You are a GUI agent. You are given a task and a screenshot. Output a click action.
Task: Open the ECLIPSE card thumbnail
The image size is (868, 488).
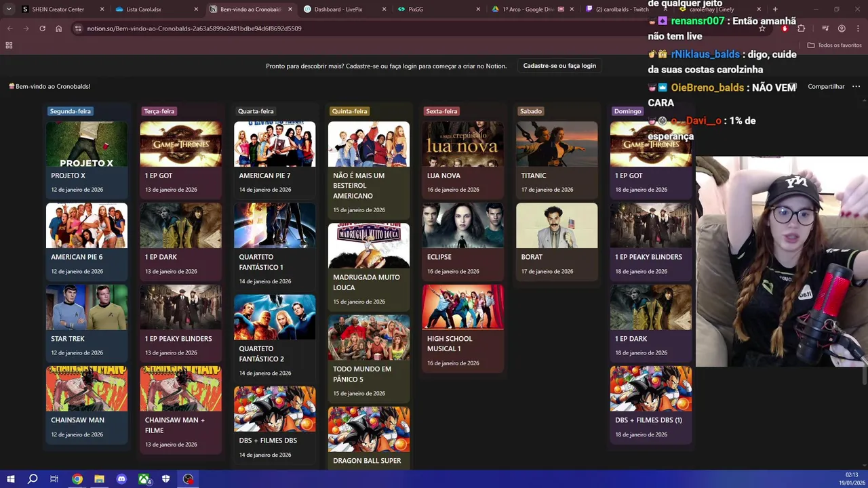coord(463,226)
